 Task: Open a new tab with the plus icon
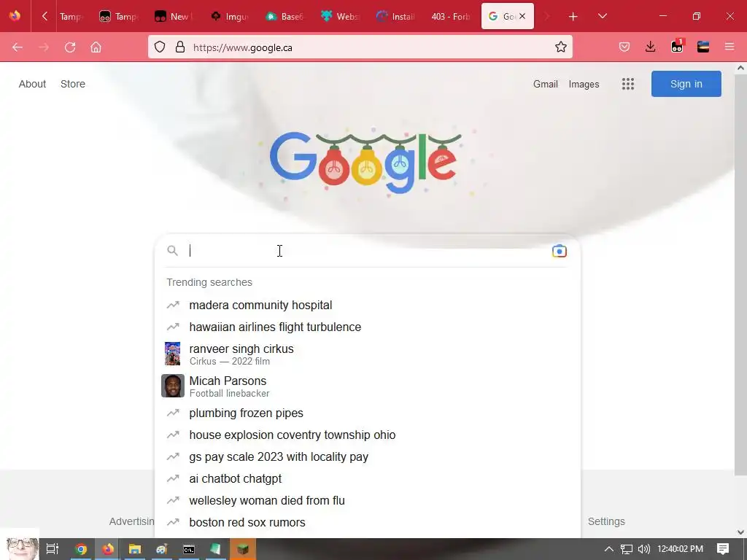(573, 17)
